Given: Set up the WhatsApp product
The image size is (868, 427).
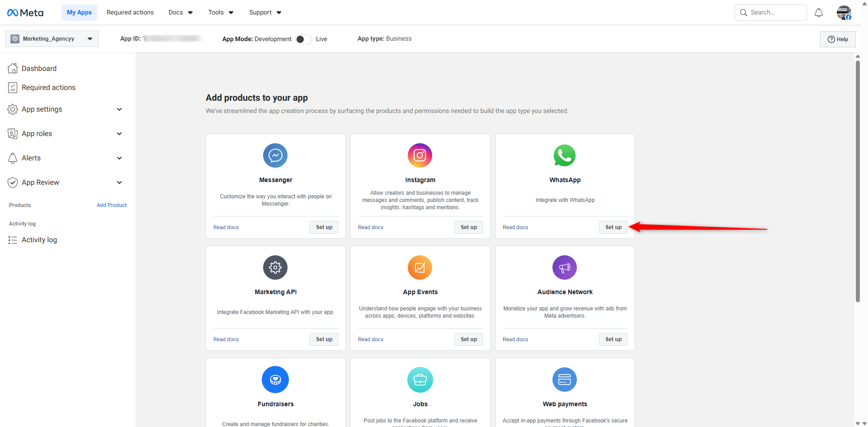Looking at the screenshot, I should 613,227.
